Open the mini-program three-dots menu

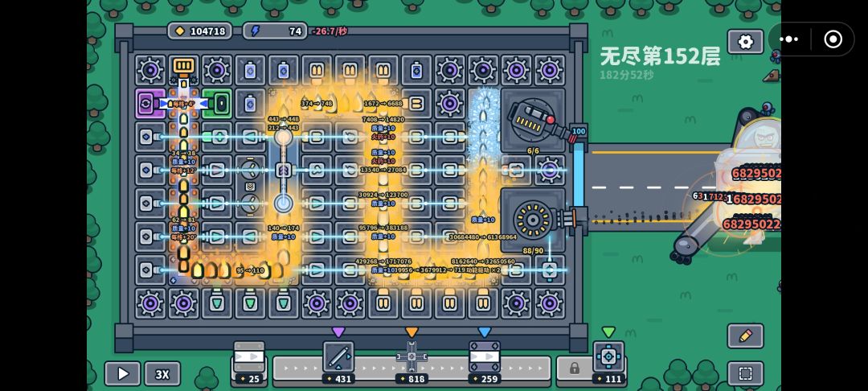tap(788, 39)
